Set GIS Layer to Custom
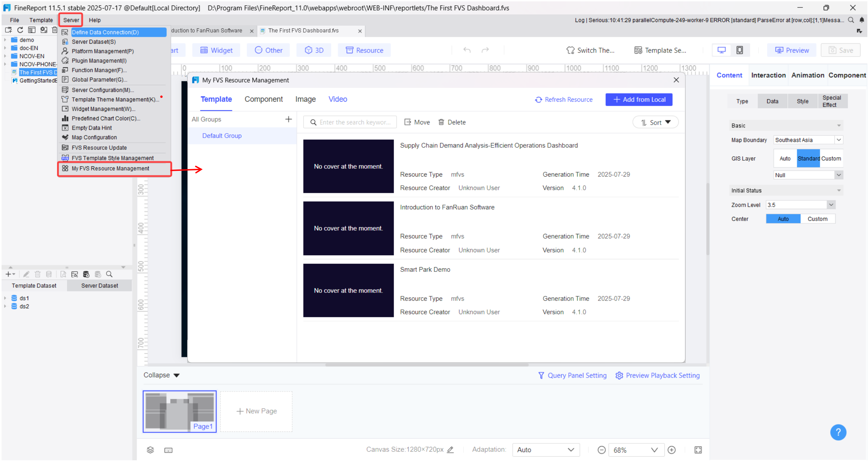Viewport: 868px width, 463px height. [x=831, y=158]
